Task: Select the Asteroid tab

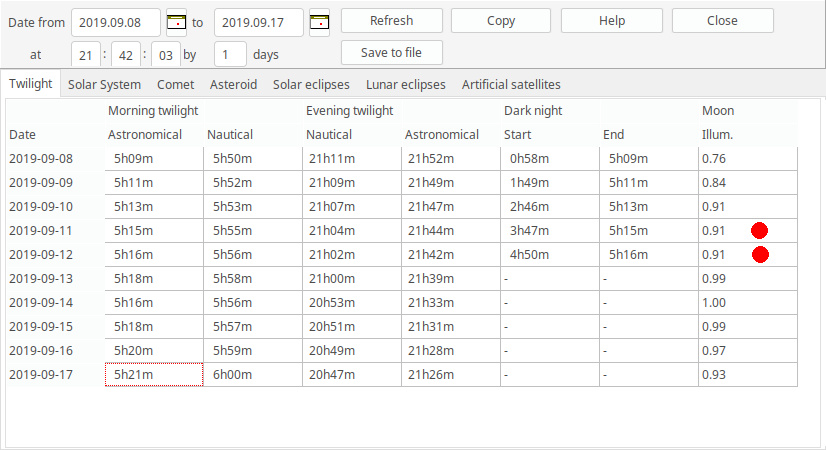Action: click(x=233, y=85)
